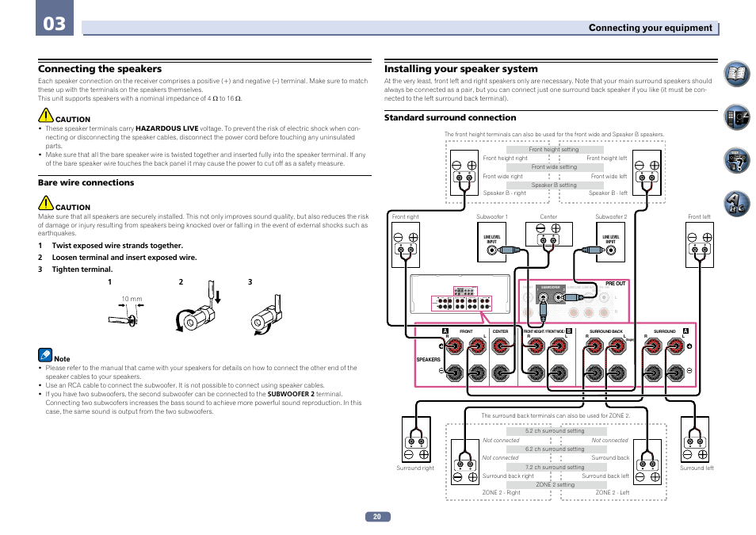Click the 10 mm measurement label

[x=132, y=299]
